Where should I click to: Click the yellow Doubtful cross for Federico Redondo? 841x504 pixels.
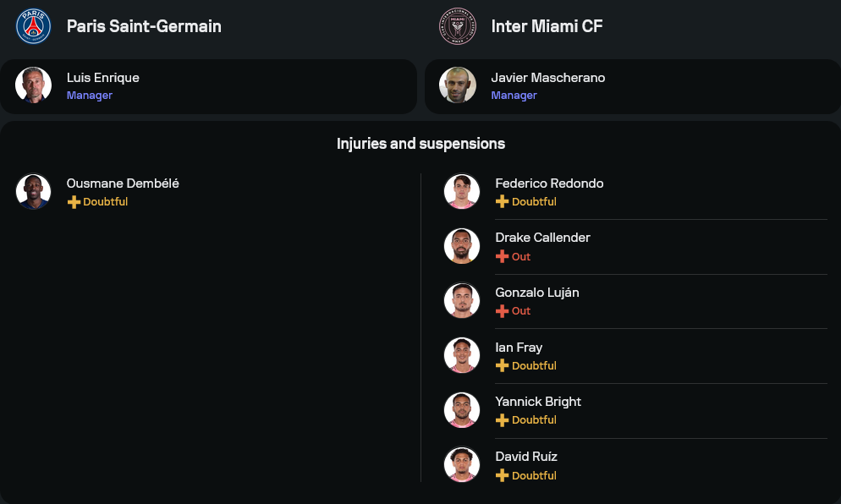click(502, 202)
